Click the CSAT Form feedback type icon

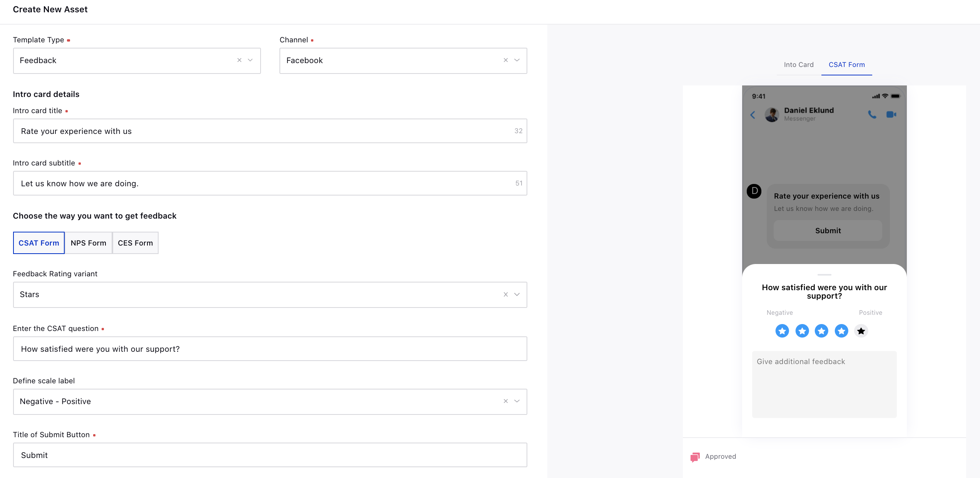tap(39, 242)
